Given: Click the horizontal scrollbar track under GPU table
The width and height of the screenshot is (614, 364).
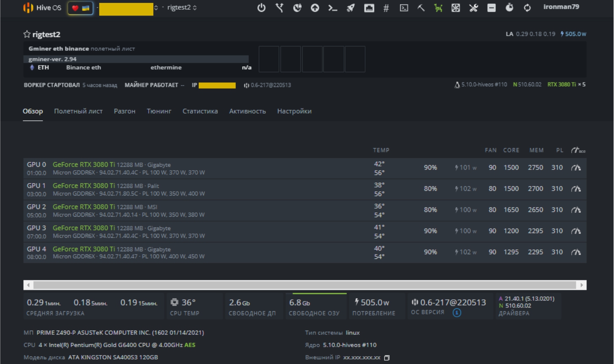Looking at the screenshot, I should [305, 285].
